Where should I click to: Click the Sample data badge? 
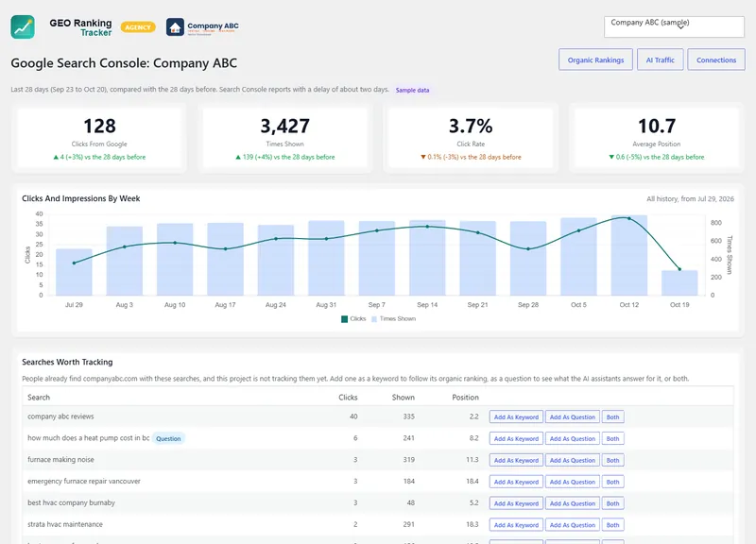pos(412,90)
